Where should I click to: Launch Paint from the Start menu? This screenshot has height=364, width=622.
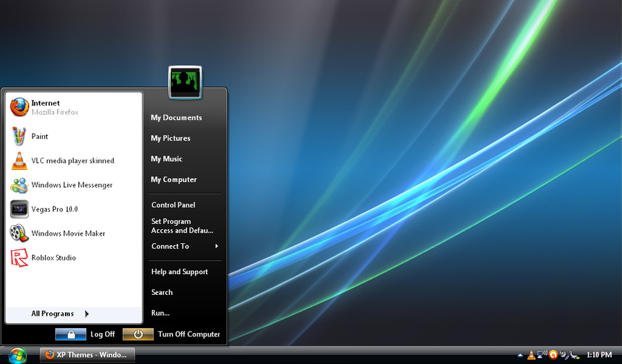tap(74, 136)
